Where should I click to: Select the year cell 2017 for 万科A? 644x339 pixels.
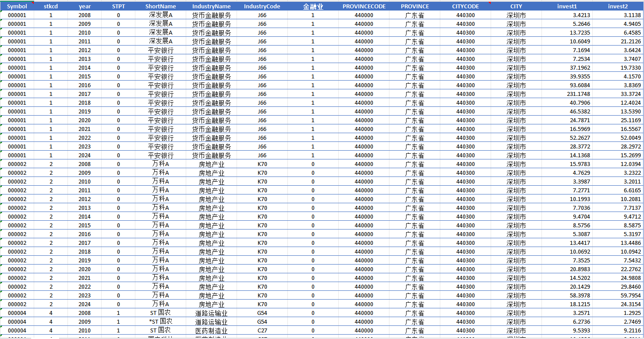[85, 243]
